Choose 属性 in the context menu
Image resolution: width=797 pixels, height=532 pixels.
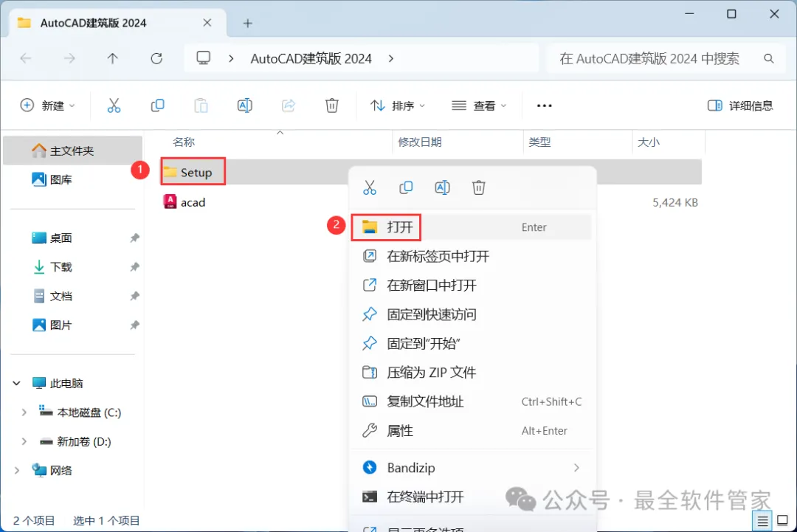pos(471,431)
